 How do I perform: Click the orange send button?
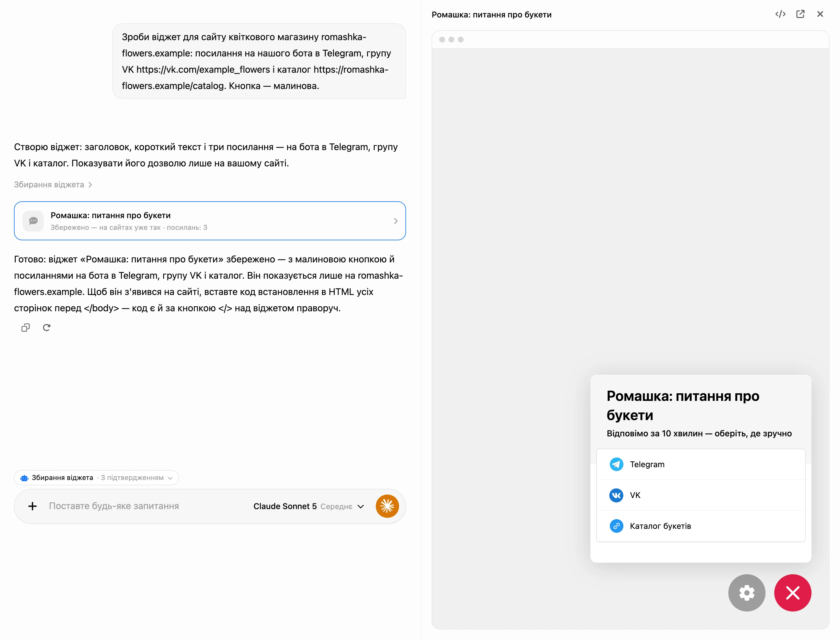pyautogui.click(x=387, y=506)
